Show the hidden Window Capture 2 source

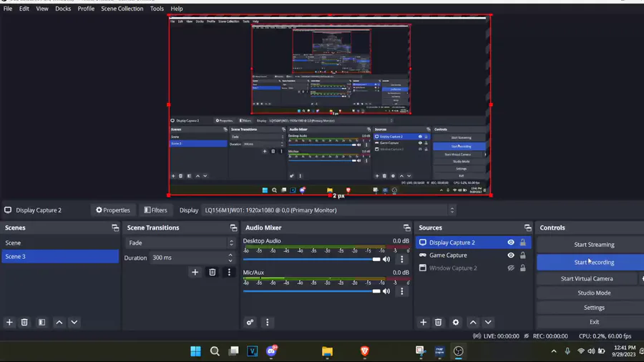click(511, 268)
